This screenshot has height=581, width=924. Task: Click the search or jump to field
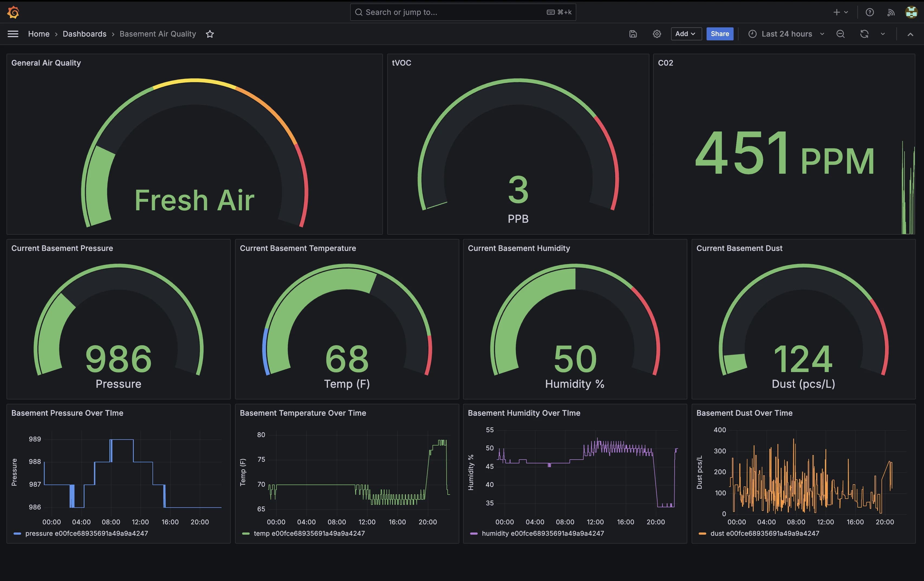[x=462, y=12]
